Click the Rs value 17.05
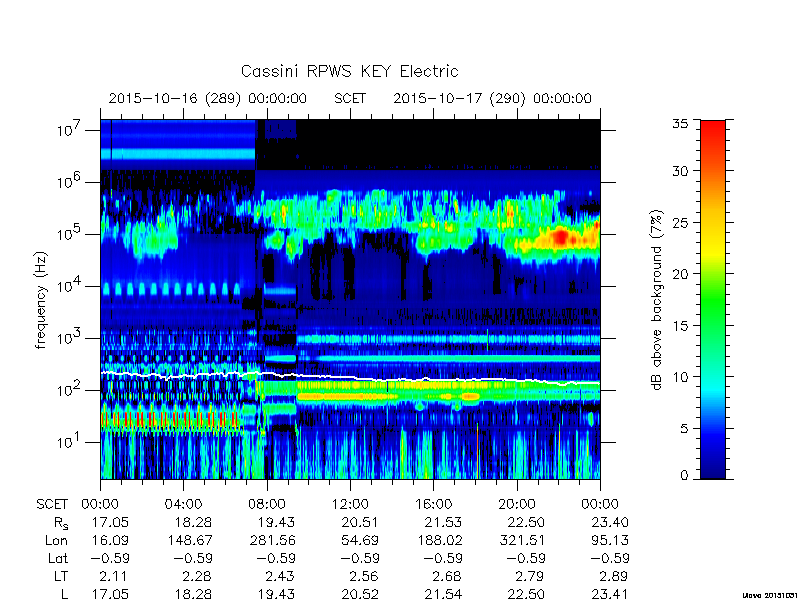This screenshot has width=800, height=600. pyautogui.click(x=110, y=522)
